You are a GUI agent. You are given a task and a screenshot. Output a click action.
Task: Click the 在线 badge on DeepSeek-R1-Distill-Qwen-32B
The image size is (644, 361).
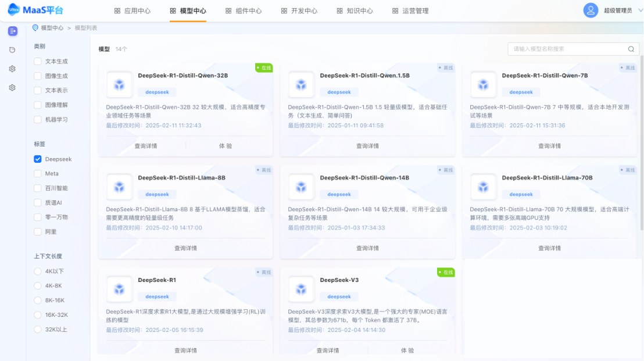point(264,68)
